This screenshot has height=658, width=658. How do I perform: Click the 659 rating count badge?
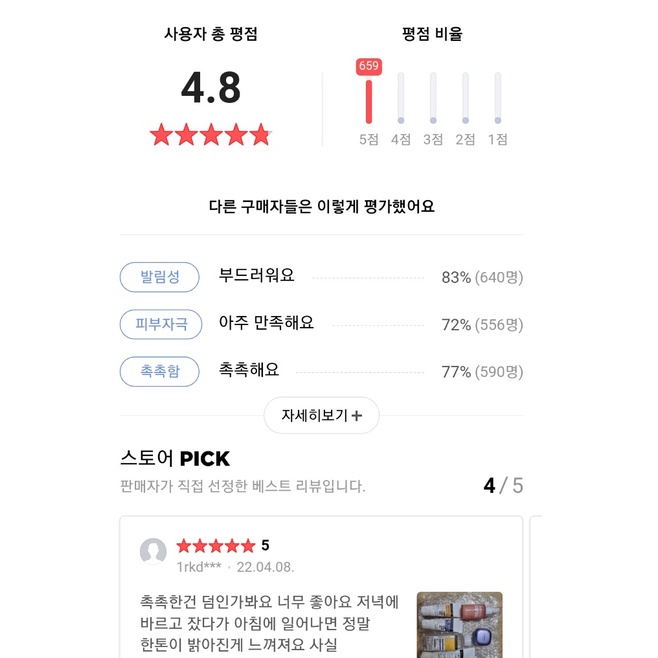[x=369, y=66]
